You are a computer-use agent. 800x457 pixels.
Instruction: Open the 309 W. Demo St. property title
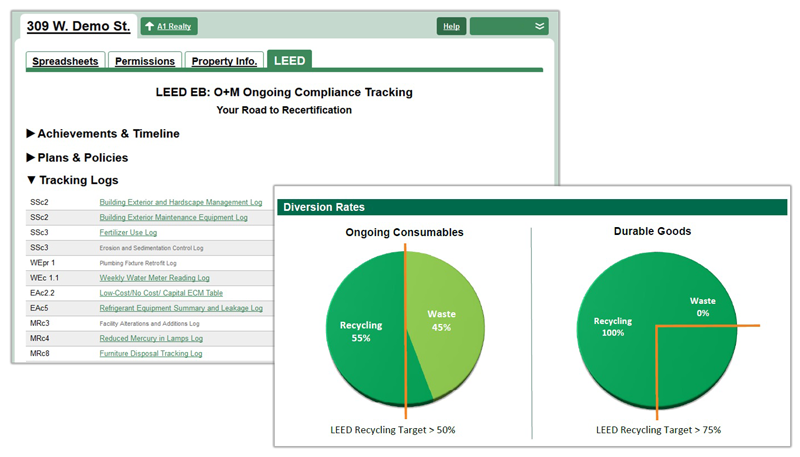79,26
